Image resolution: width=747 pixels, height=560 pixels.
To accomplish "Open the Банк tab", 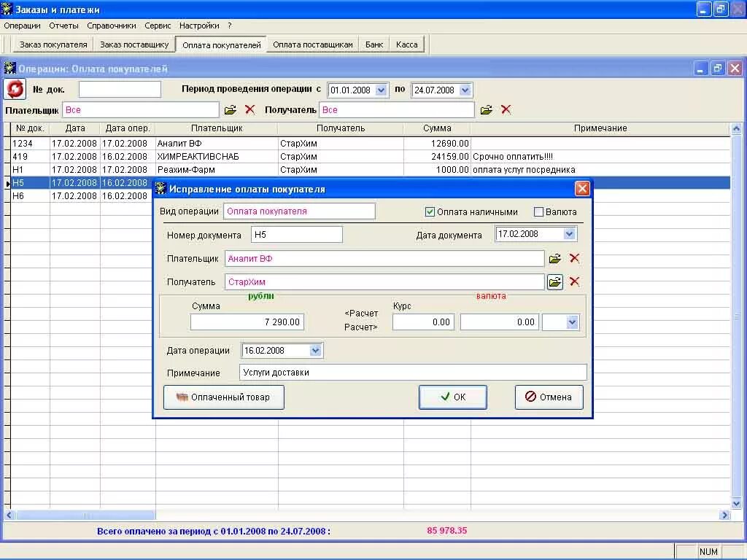I will [x=374, y=44].
